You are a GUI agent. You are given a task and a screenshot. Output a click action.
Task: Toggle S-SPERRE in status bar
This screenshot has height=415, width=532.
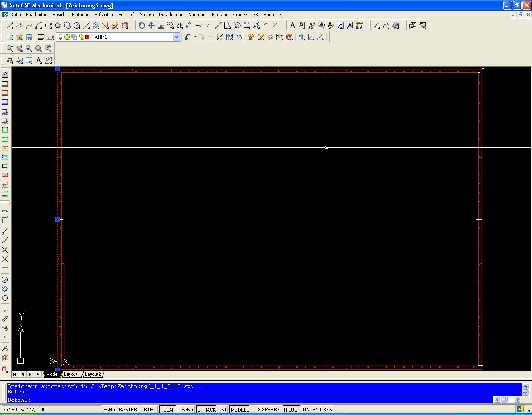pyautogui.click(x=269, y=410)
